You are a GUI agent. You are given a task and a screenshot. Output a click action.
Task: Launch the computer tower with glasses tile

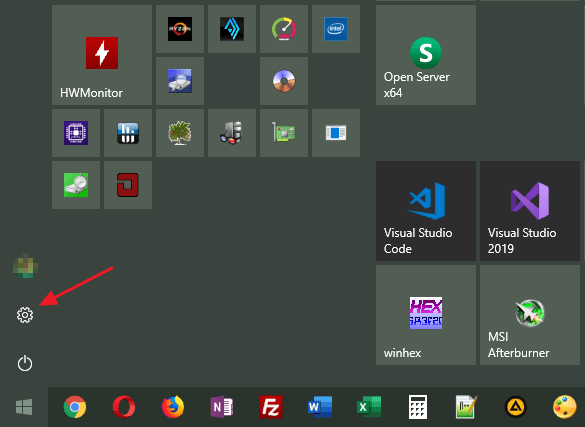[x=232, y=133]
